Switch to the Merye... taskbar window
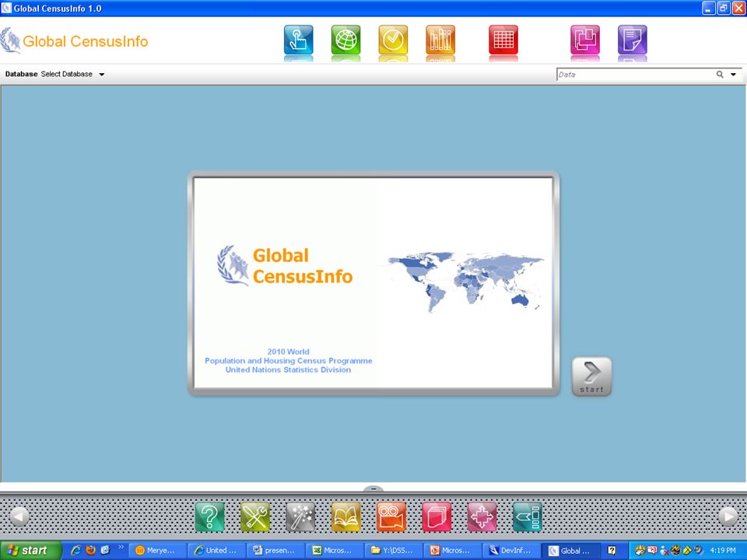747x560 pixels. [x=157, y=551]
